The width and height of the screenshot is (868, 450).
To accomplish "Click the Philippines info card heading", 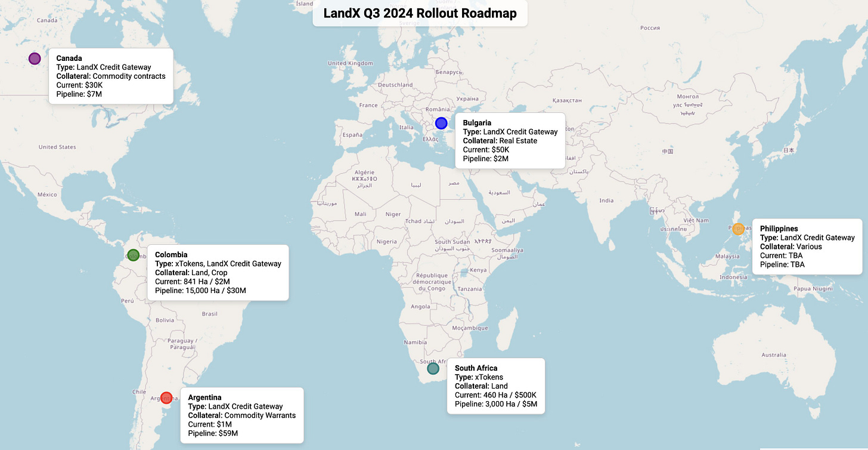I will (x=779, y=229).
